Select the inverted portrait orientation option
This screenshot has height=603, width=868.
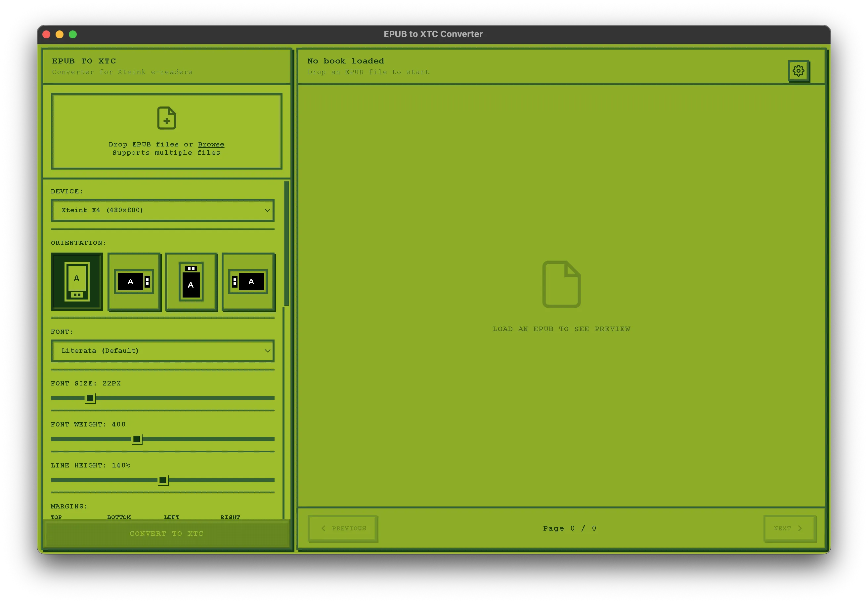191,281
